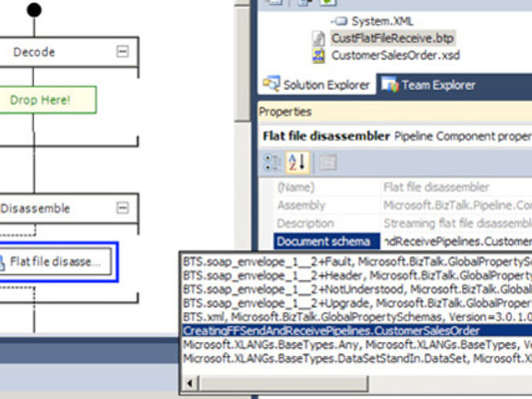The height and width of the screenshot is (399, 532).
Task: Open CustFlatFileReceive.btp in Solution Explorer
Action: (392, 39)
